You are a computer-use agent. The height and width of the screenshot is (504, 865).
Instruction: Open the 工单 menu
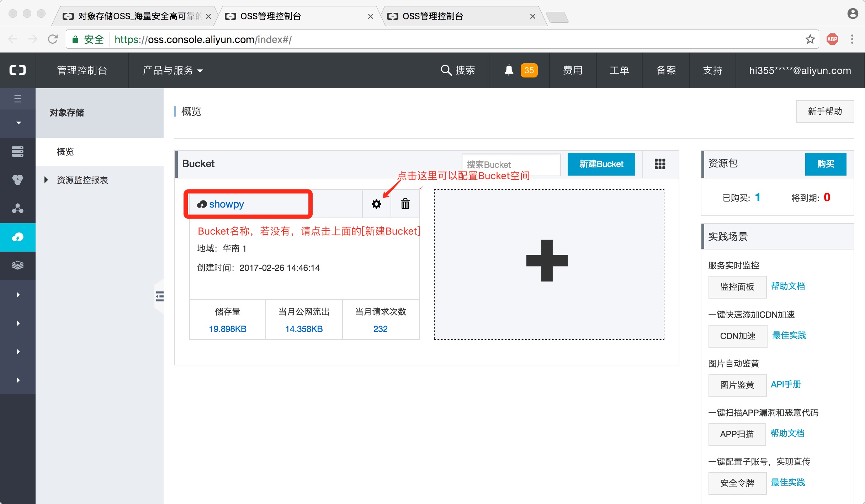619,70
